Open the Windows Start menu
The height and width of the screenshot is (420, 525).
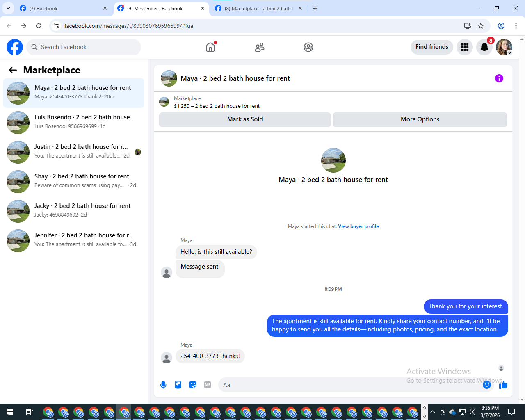coord(10,412)
